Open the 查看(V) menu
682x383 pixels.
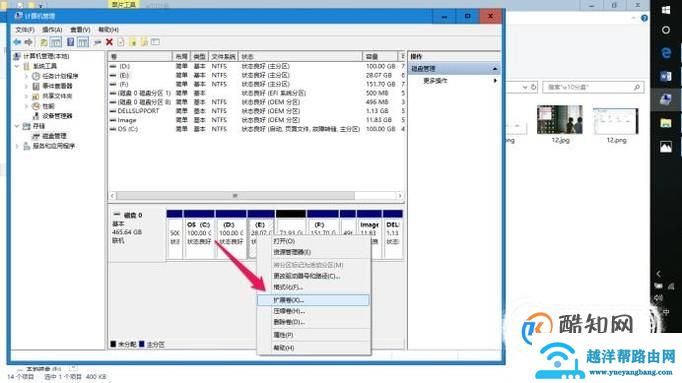80,30
